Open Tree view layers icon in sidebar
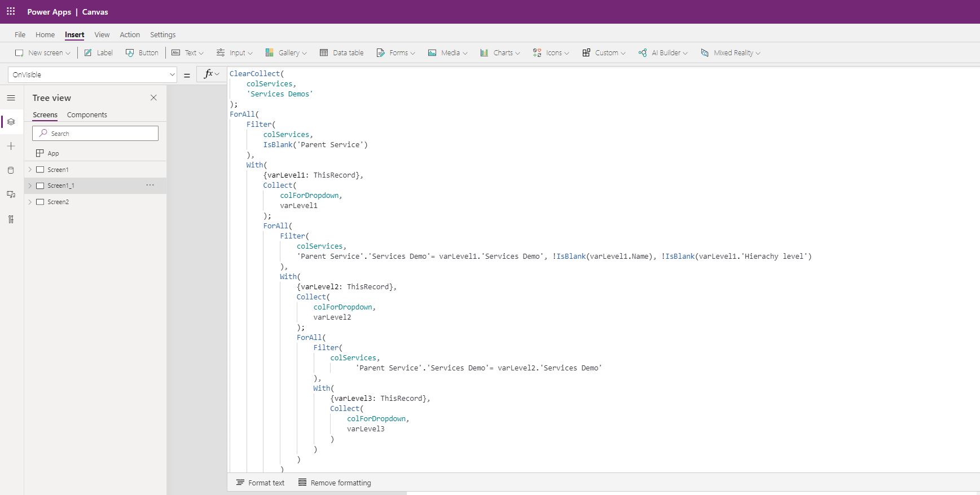 (11, 122)
